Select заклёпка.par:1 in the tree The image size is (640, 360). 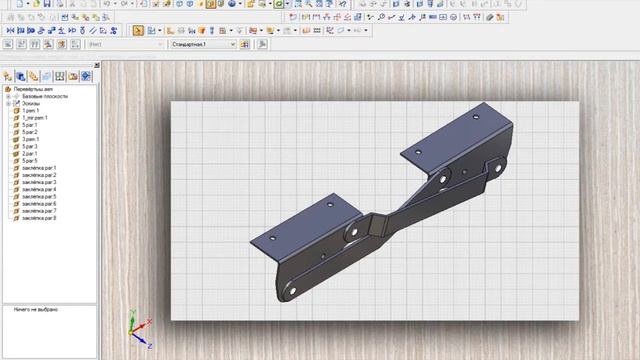pyautogui.click(x=39, y=168)
